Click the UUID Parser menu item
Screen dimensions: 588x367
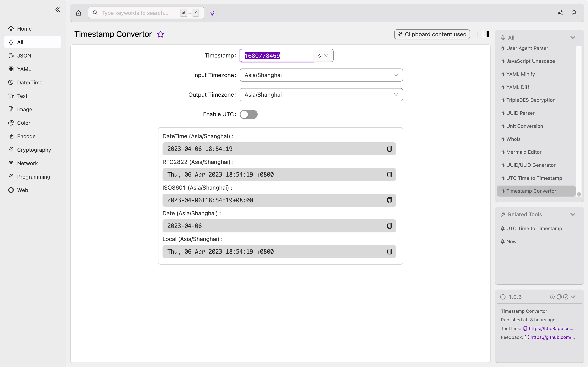click(520, 113)
